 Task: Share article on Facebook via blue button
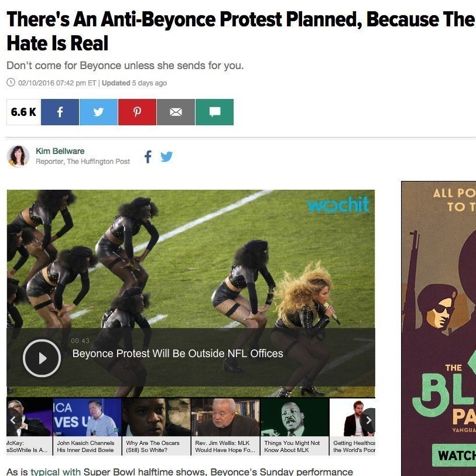pyautogui.click(x=60, y=112)
